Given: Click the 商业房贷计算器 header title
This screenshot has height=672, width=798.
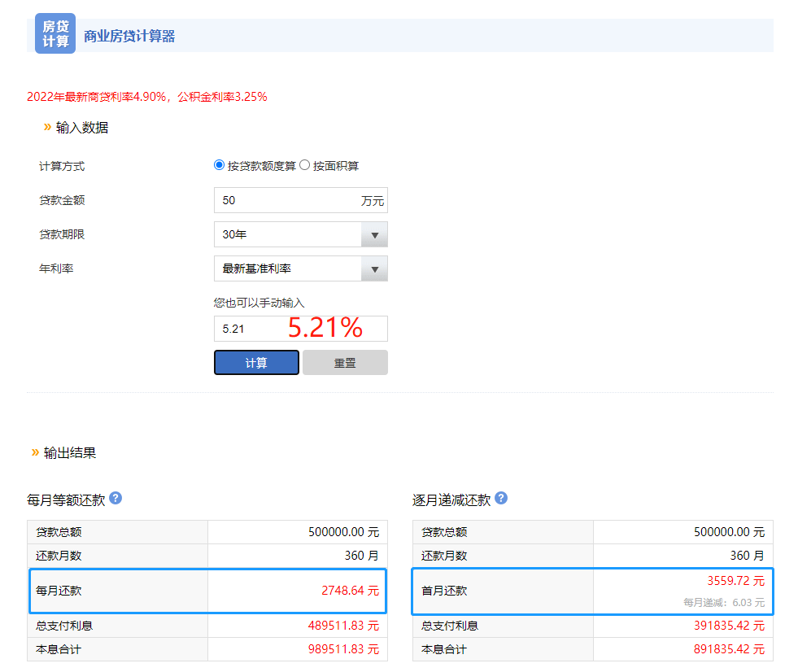Looking at the screenshot, I should pyautogui.click(x=129, y=36).
